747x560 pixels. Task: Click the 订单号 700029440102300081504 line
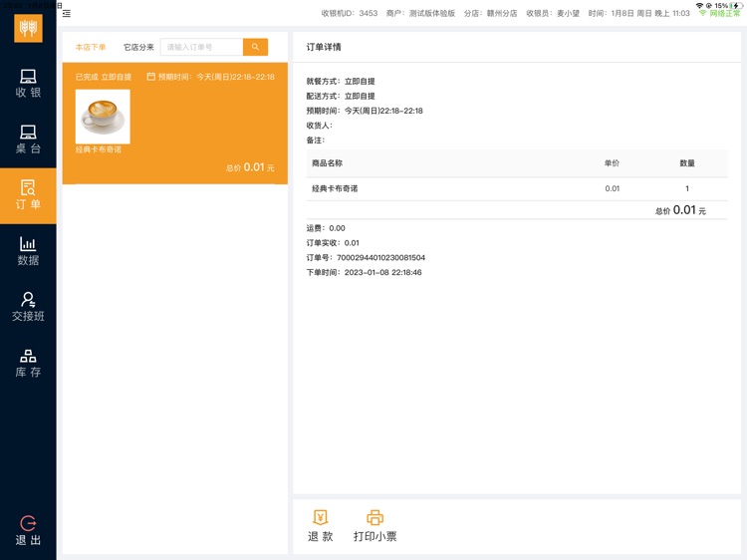click(x=366, y=258)
